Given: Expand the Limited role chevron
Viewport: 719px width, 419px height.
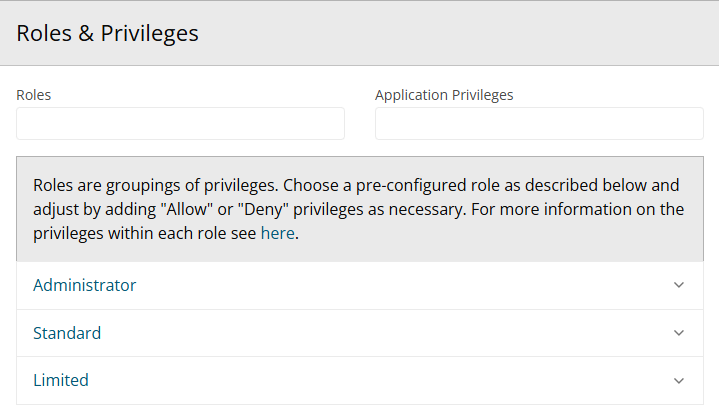Looking at the screenshot, I should click(x=679, y=381).
